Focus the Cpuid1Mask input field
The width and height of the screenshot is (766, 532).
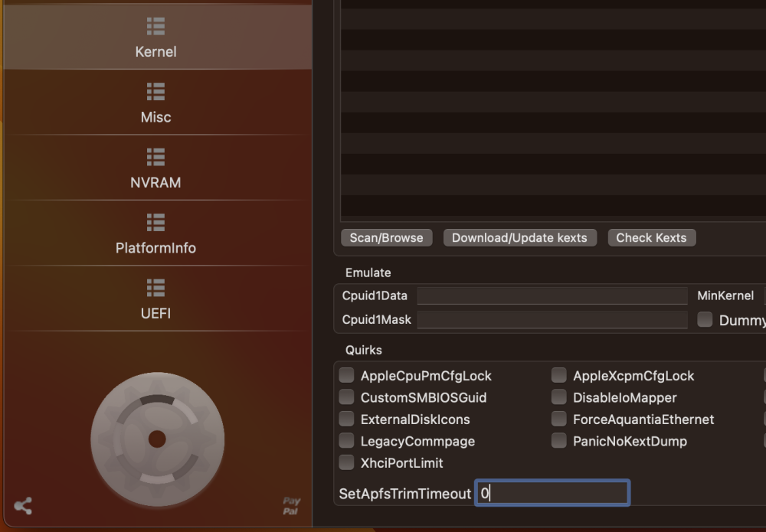(x=552, y=320)
